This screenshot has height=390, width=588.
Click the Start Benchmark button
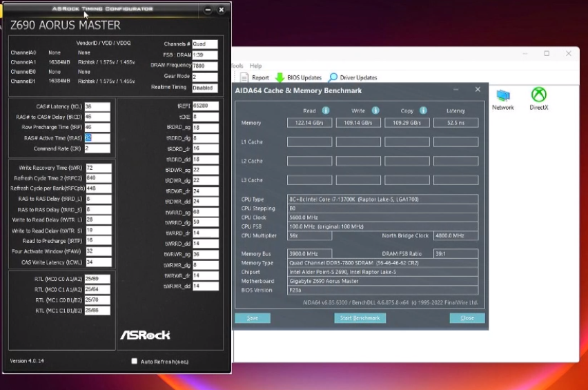[360, 318]
